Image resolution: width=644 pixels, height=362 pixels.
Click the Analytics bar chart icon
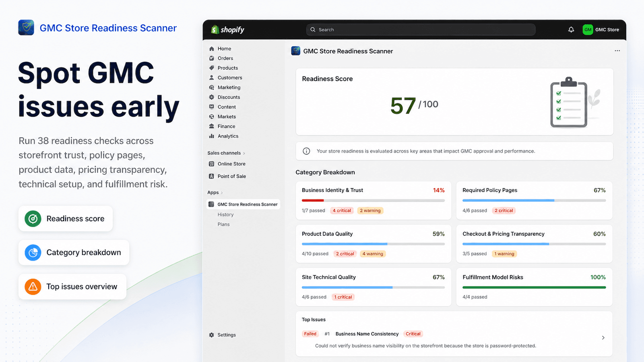pos(212,136)
